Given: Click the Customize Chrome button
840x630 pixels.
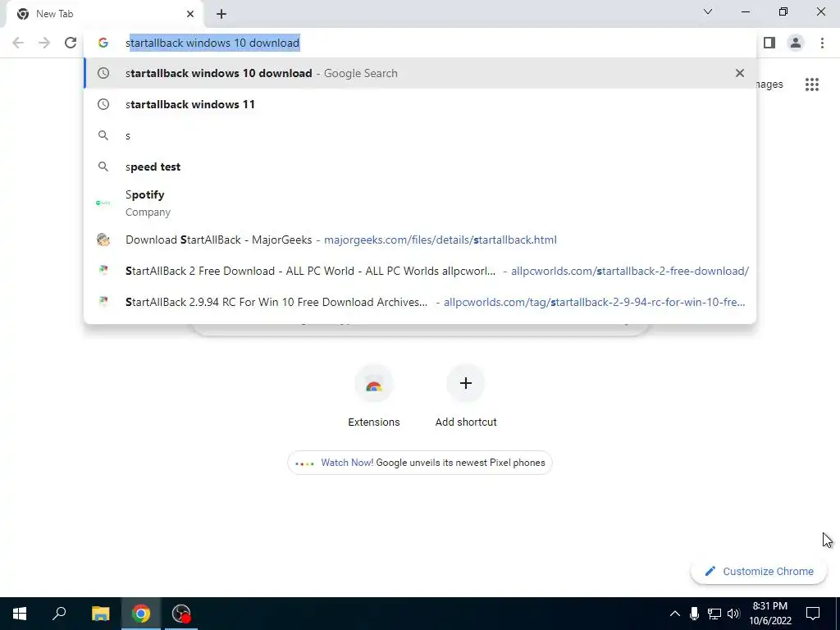Looking at the screenshot, I should coord(759,571).
